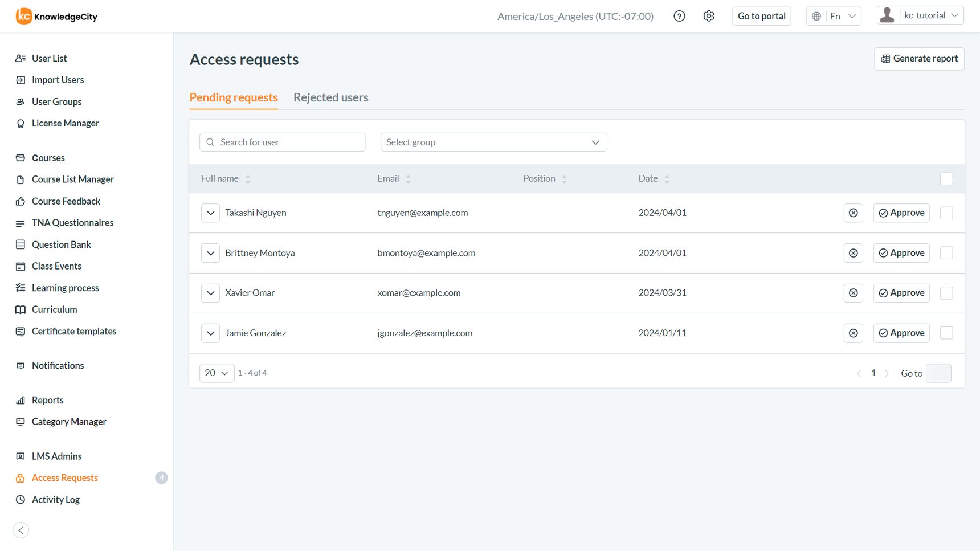The height and width of the screenshot is (551, 980).
Task: Click the Question Bank sidebar icon
Action: tap(20, 244)
